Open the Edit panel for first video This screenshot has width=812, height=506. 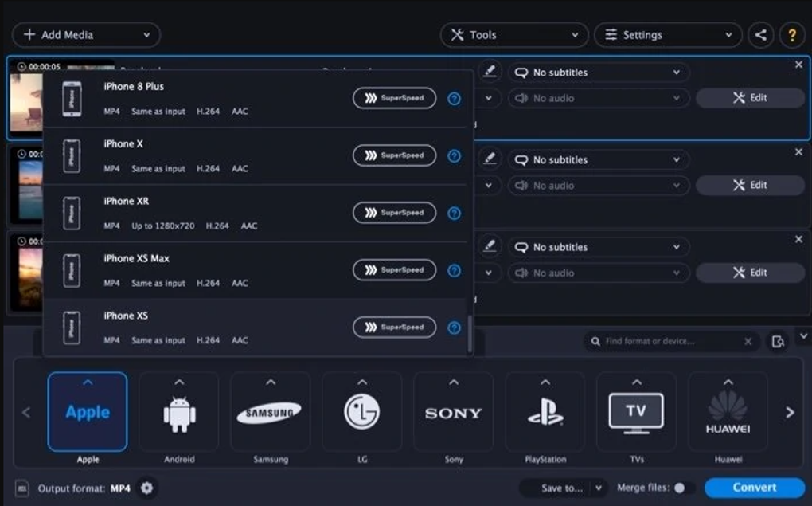(x=749, y=97)
